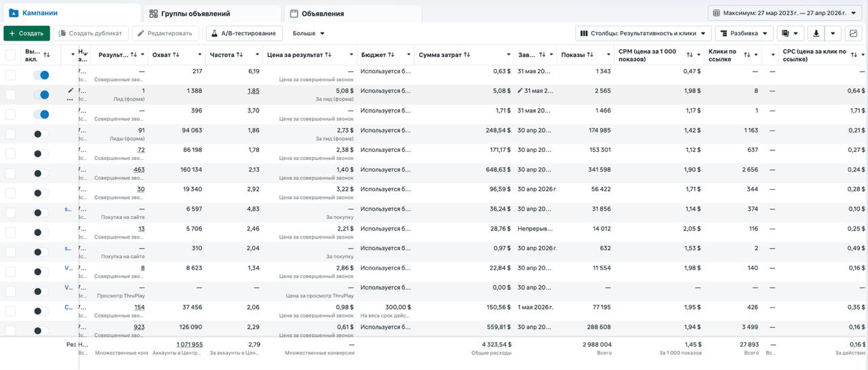Turn off the campaign toggle in the 0,63 $ row
Viewport: 868px width, 370px height.
(x=41, y=75)
